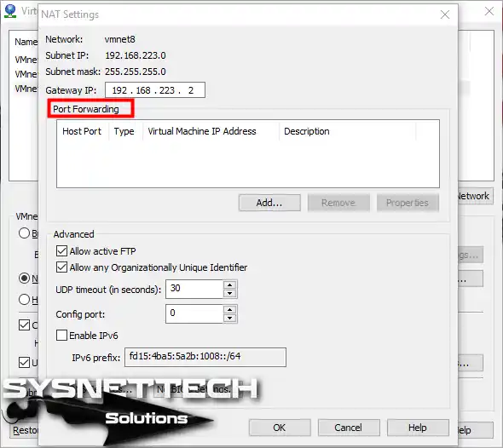Click the Add... port forwarding button
Screen dimensions: 503x448
269,203
